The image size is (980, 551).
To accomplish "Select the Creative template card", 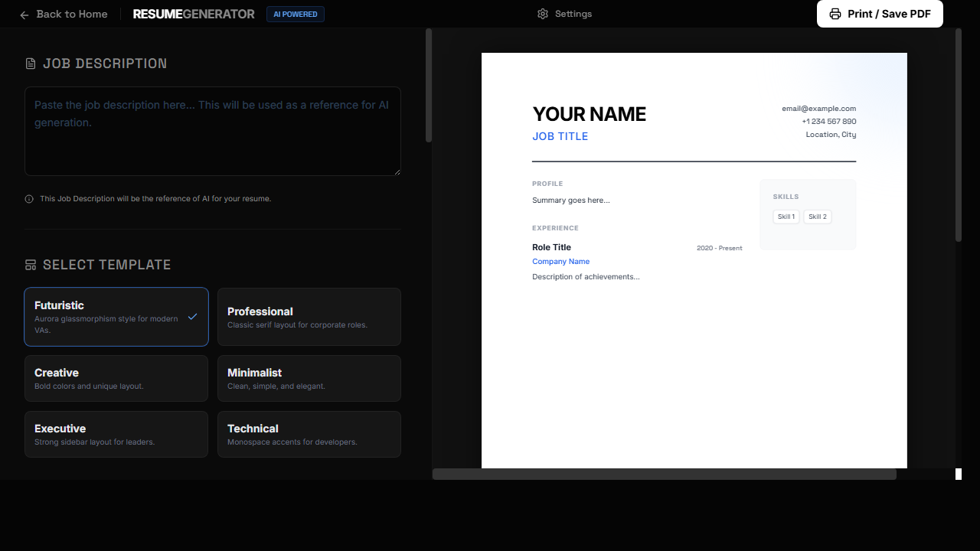I will pyautogui.click(x=116, y=378).
